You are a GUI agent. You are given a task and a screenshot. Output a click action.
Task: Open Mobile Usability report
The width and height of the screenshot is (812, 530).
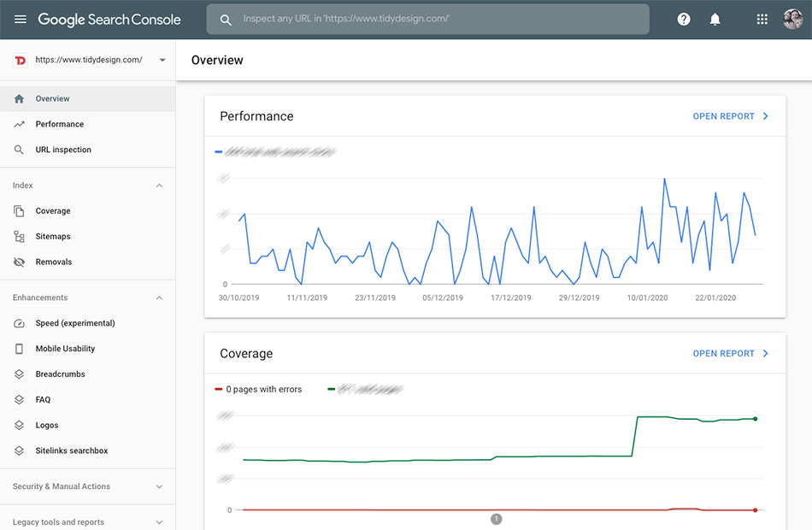(87, 349)
